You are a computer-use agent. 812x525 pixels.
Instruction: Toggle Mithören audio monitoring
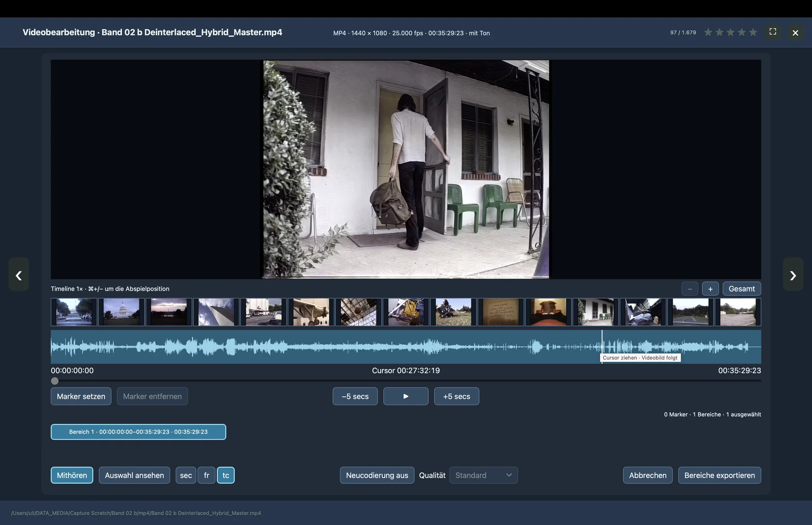tap(72, 475)
